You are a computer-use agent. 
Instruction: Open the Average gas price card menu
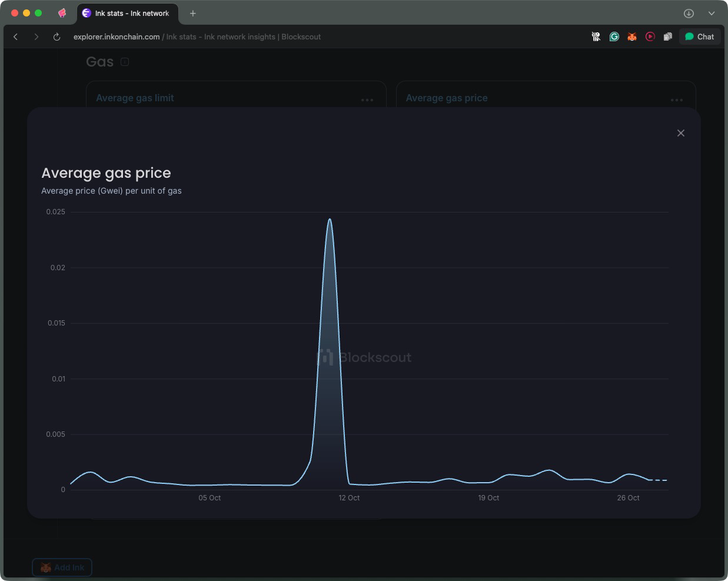pyautogui.click(x=676, y=100)
